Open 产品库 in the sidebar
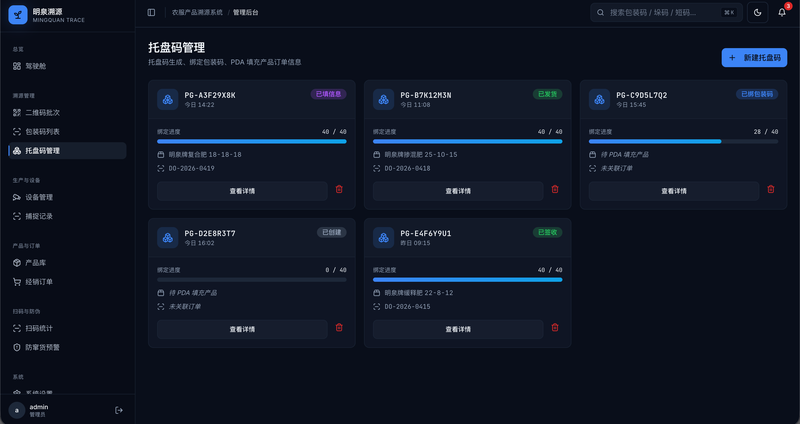Viewport: 800px width, 424px height. click(67, 263)
